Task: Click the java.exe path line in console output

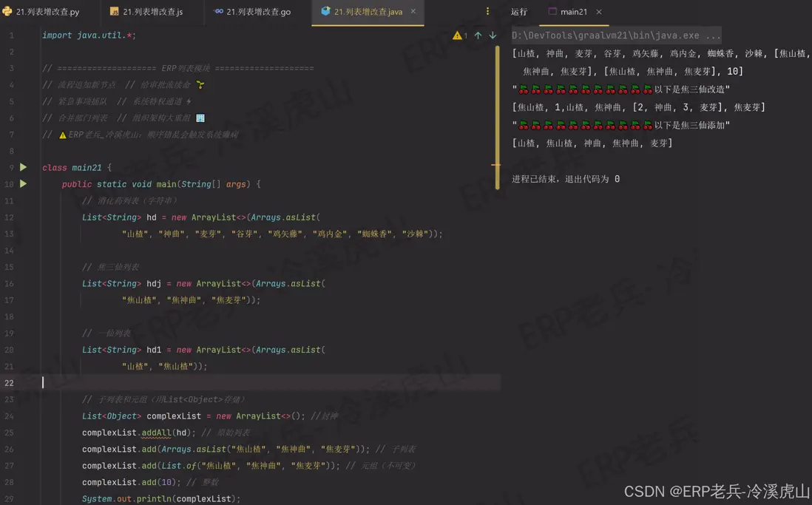Action: (614, 35)
